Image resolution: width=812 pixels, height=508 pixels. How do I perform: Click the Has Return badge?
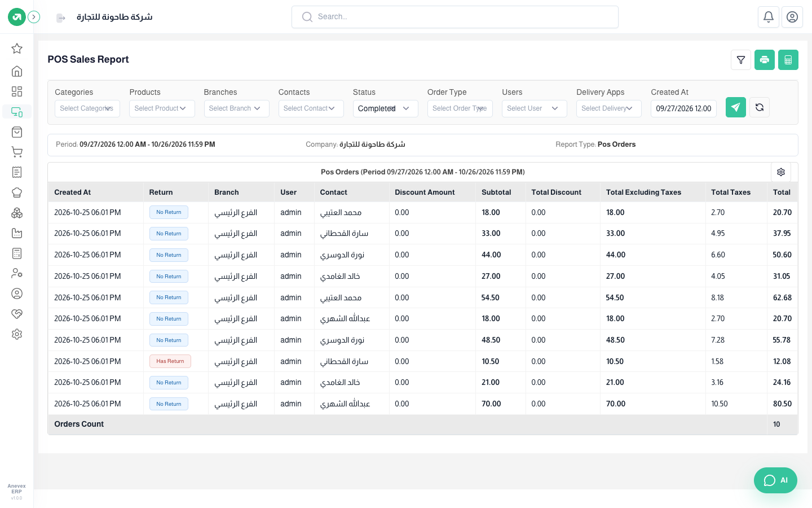(x=170, y=361)
